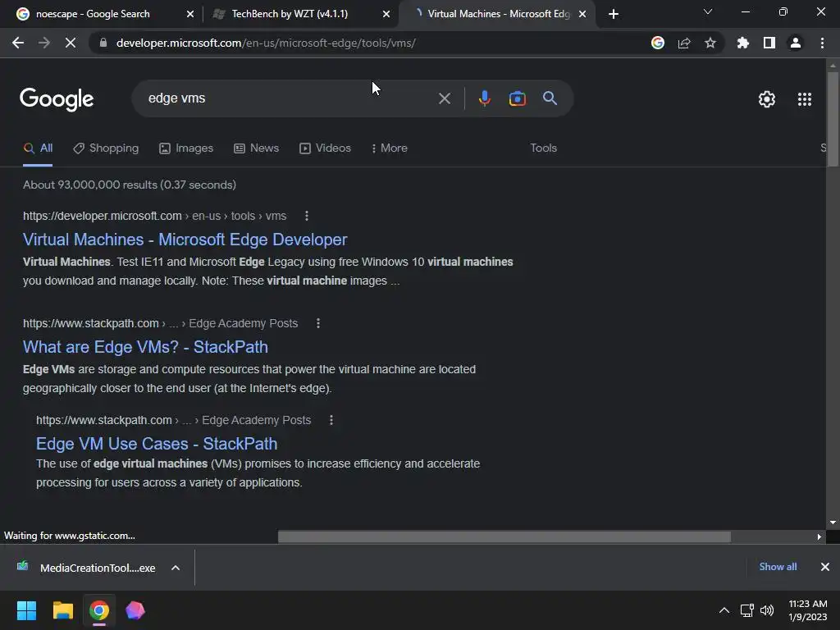Share this page icon

(684, 43)
